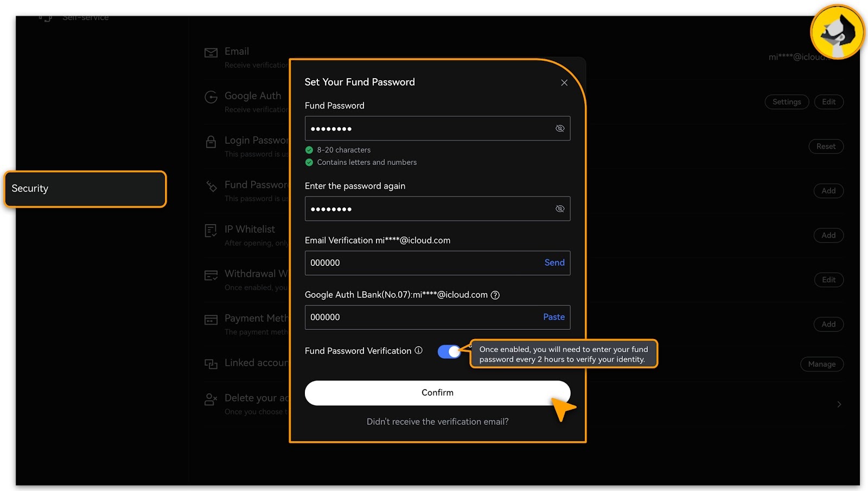Click the Email Verification code field
868x491 pixels.
[420, 263]
